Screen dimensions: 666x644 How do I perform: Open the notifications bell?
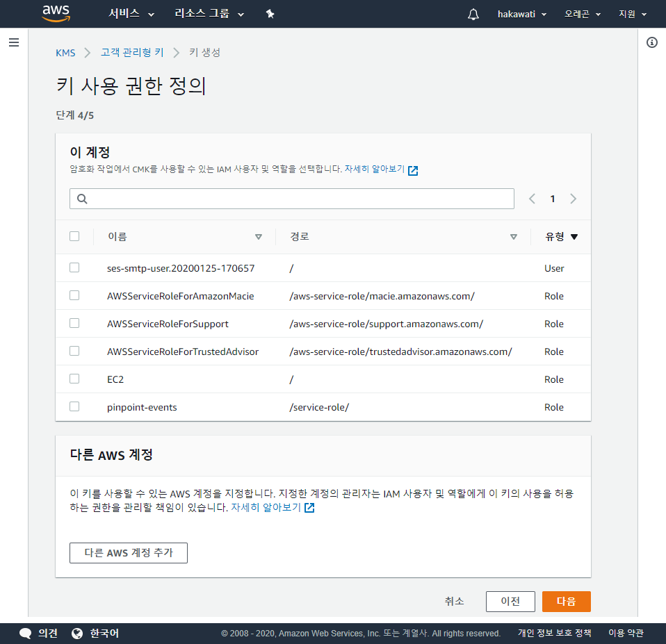[x=473, y=15]
